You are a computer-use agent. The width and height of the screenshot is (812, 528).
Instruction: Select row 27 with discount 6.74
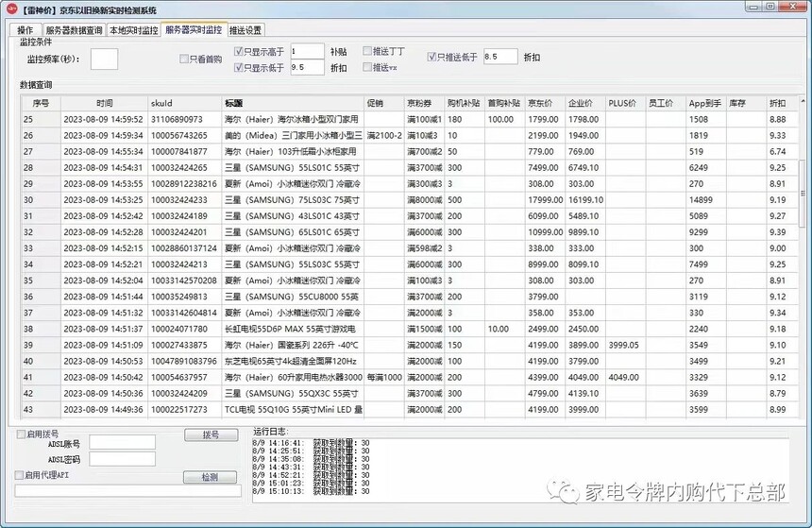pos(410,151)
